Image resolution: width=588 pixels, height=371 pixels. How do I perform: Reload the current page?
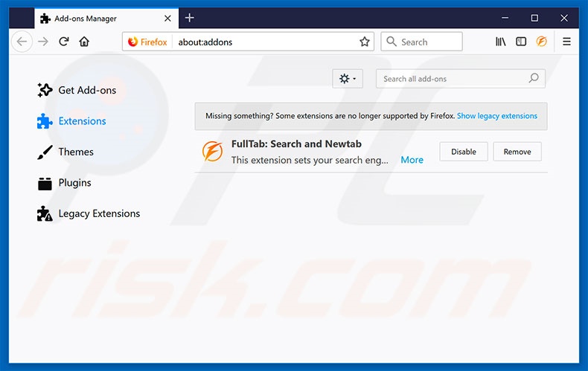coord(64,42)
